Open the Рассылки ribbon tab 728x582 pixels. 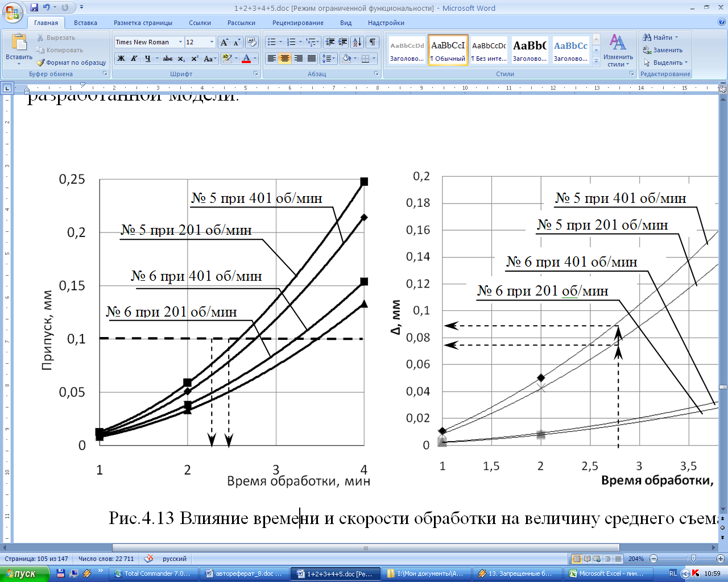point(241,23)
